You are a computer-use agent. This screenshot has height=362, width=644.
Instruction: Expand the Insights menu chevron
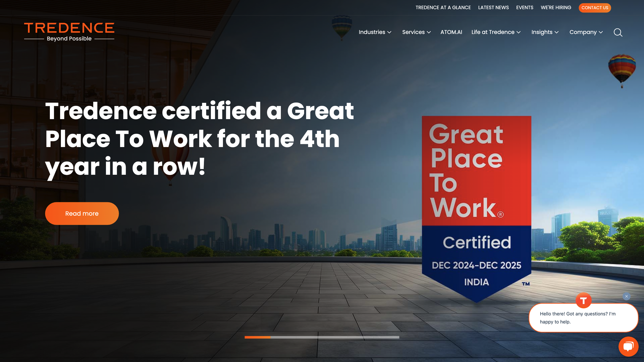click(x=557, y=32)
